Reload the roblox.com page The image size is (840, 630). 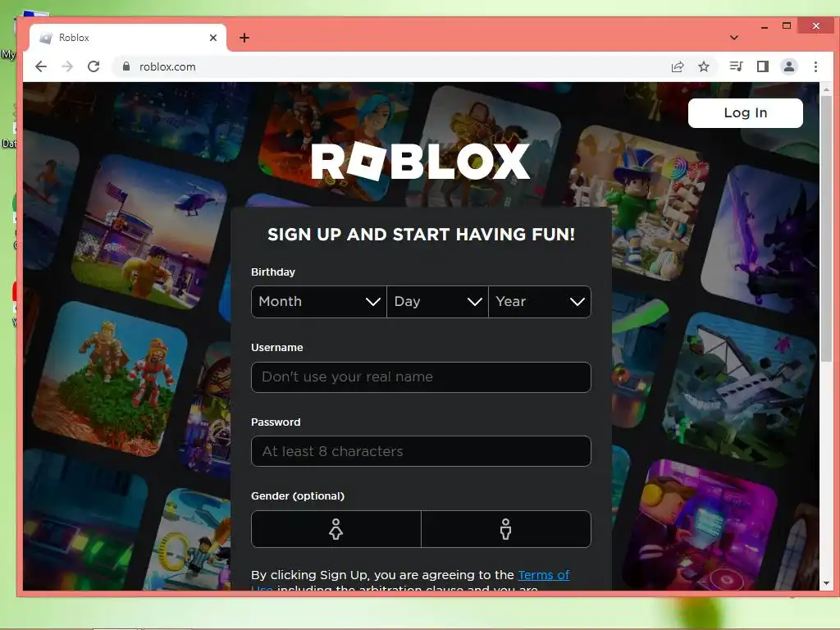pos(94,66)
